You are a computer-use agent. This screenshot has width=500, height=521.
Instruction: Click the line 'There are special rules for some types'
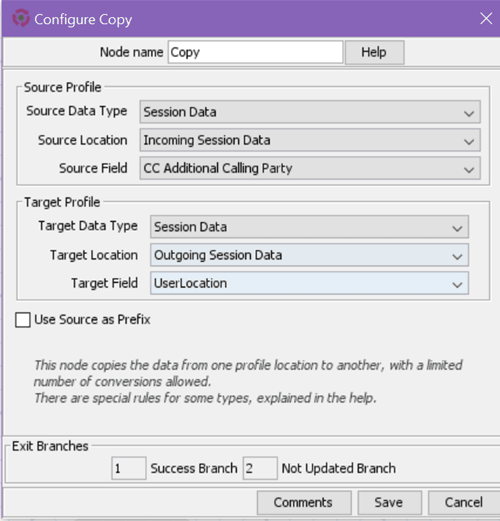point(142,398)
